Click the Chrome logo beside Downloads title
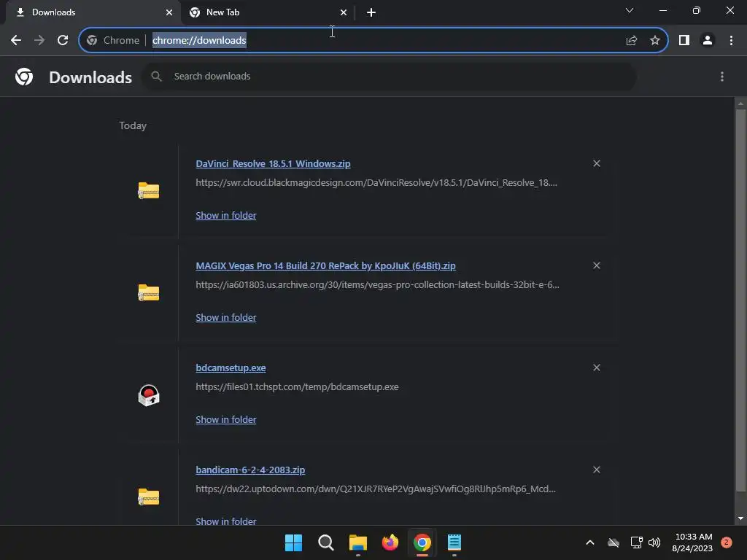Screen dimensions: 747x560 click(x=24, y=76)
